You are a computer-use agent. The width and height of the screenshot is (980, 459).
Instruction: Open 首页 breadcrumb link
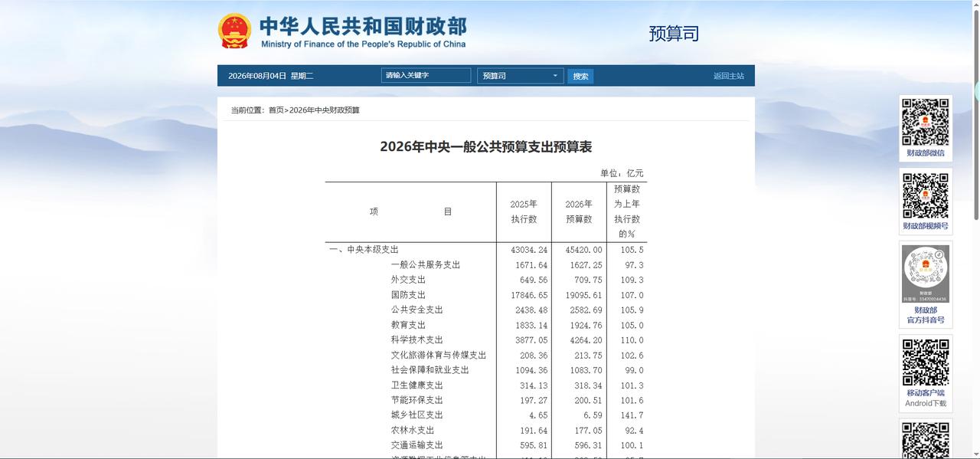[276, 110]
